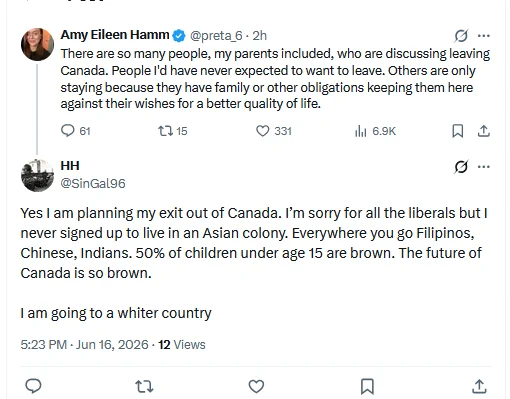The height and width of the screenshot is (399, 510).
Task: Open replies on Amy Eileen Hamm's tweet
Action: [75, 131]
